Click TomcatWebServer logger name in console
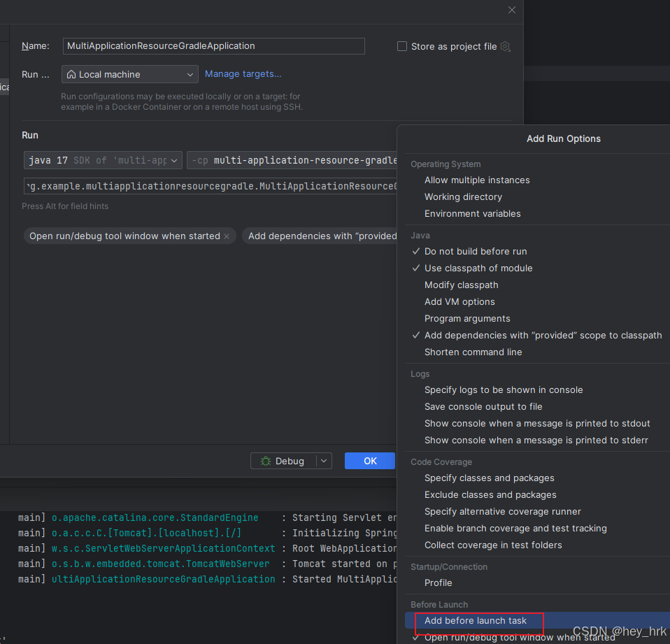This screenshot has height=644, width=670. coord(160,564)
